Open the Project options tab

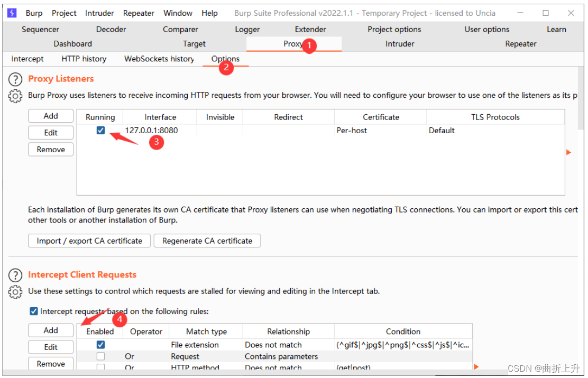point(394,29)
